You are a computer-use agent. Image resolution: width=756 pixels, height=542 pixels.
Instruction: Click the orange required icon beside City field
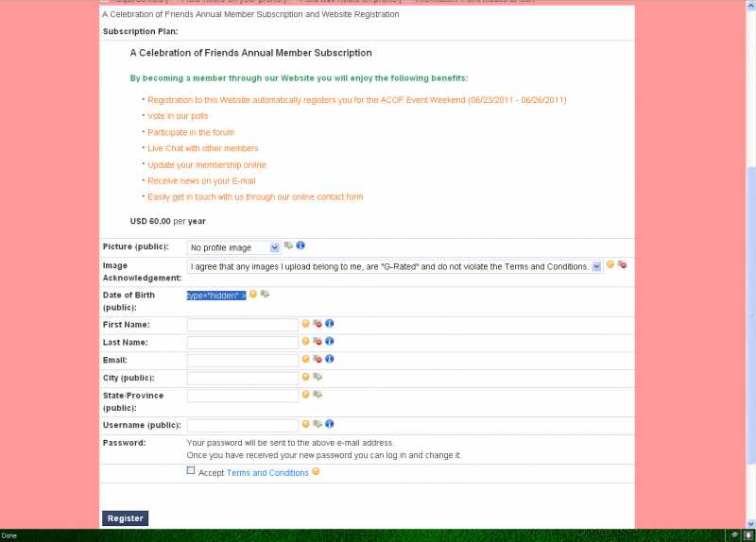pyautogui.click(x=305, y=377)
